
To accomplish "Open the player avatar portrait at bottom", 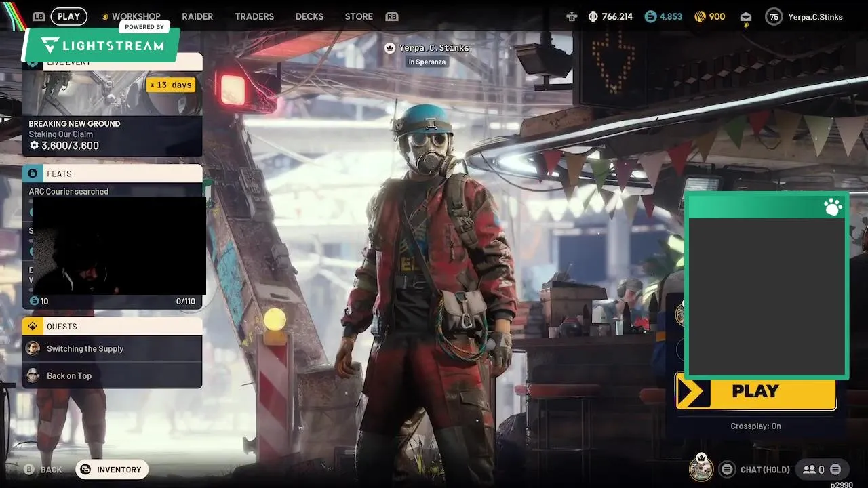I will pyautogui.click(x=701, y=468).
